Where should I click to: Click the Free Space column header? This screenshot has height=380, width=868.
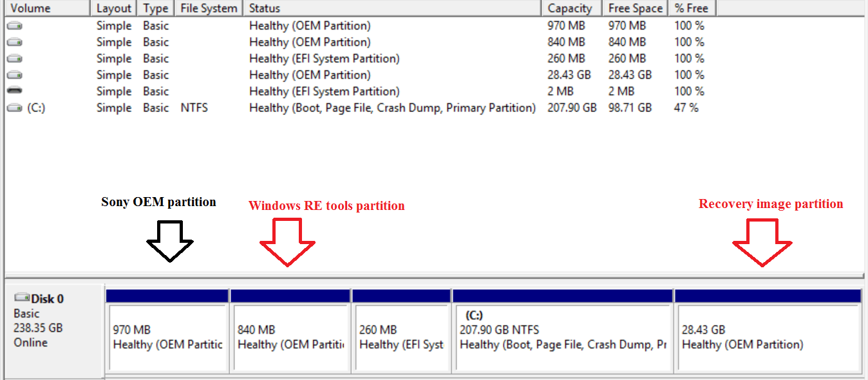click(x=635, y=8)
